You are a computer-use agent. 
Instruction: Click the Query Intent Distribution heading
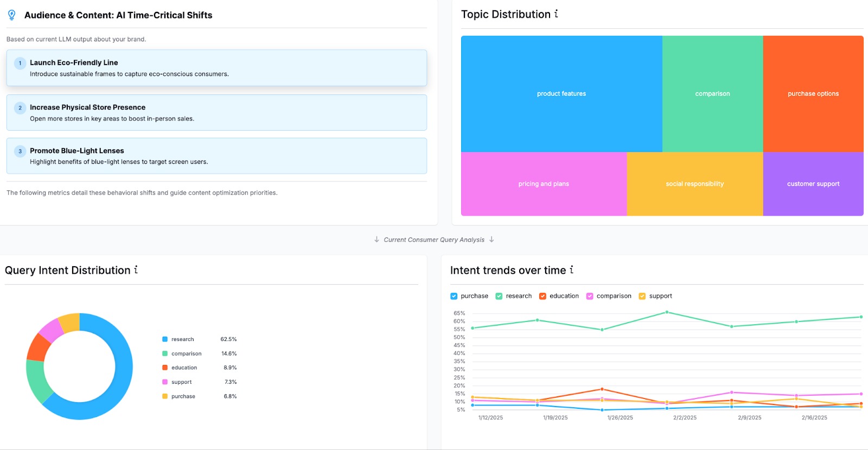(x=68, y=270)
